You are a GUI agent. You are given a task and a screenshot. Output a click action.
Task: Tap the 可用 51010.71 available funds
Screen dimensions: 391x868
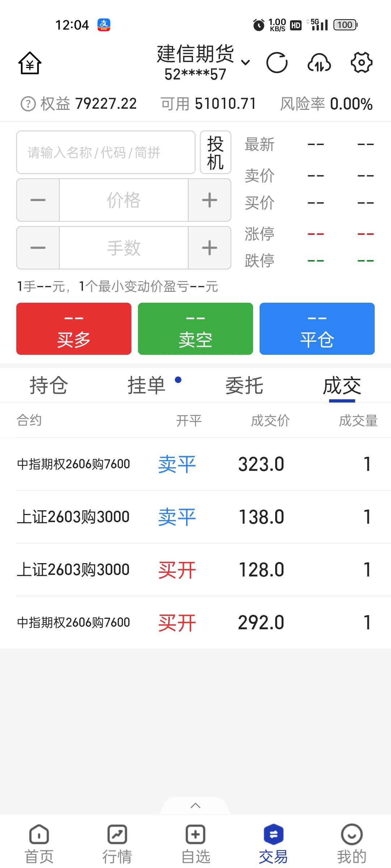[x=209, y=104]
